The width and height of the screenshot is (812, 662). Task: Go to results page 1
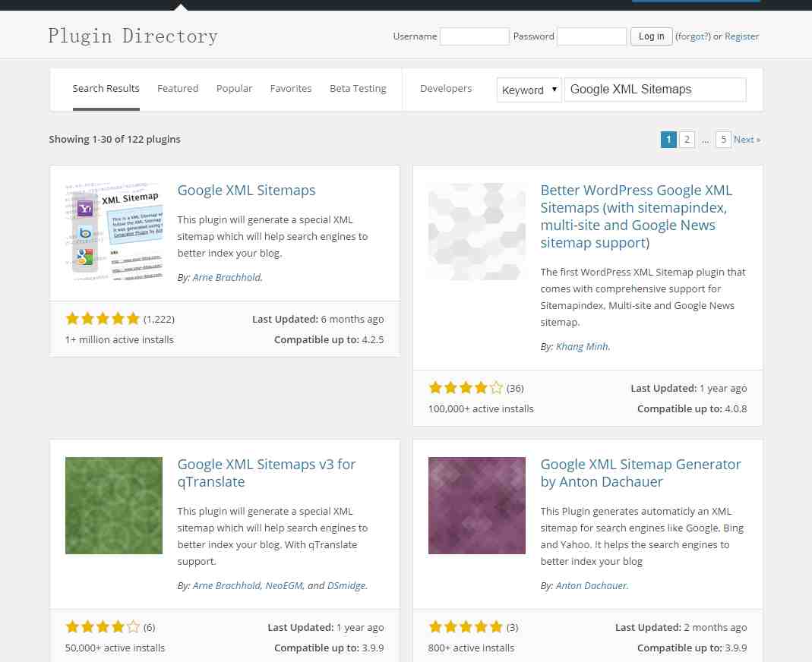[x=668, y=139]
